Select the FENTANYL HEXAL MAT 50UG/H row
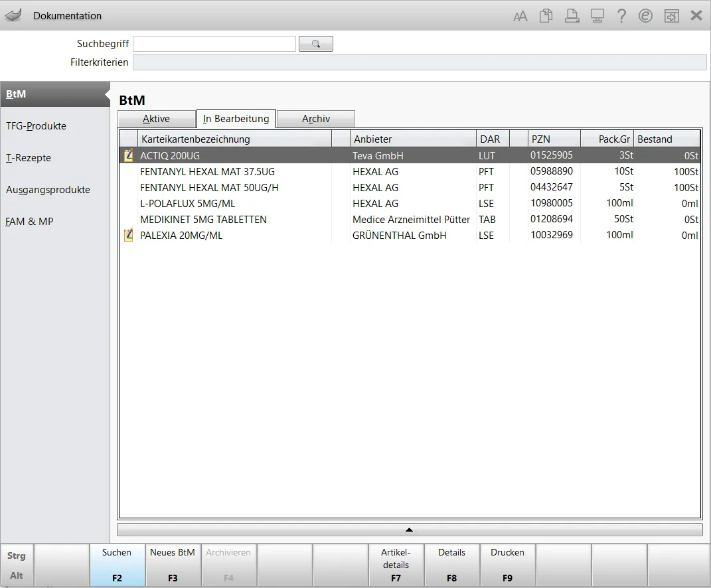 point(410,188)
